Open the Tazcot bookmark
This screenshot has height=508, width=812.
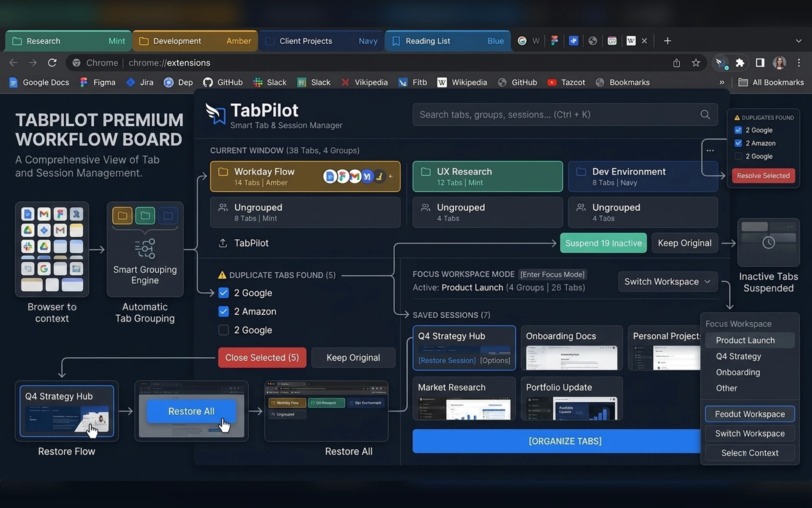point(566,82)
